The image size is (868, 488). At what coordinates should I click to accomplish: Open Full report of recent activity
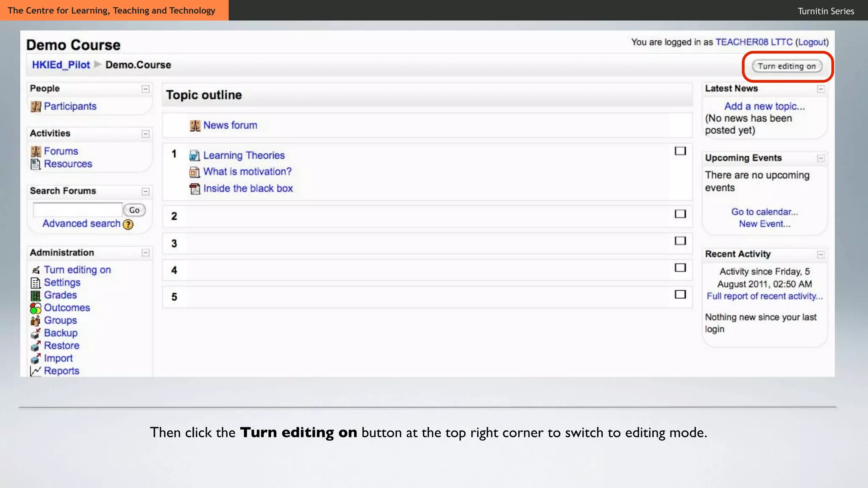pos(765,296)
